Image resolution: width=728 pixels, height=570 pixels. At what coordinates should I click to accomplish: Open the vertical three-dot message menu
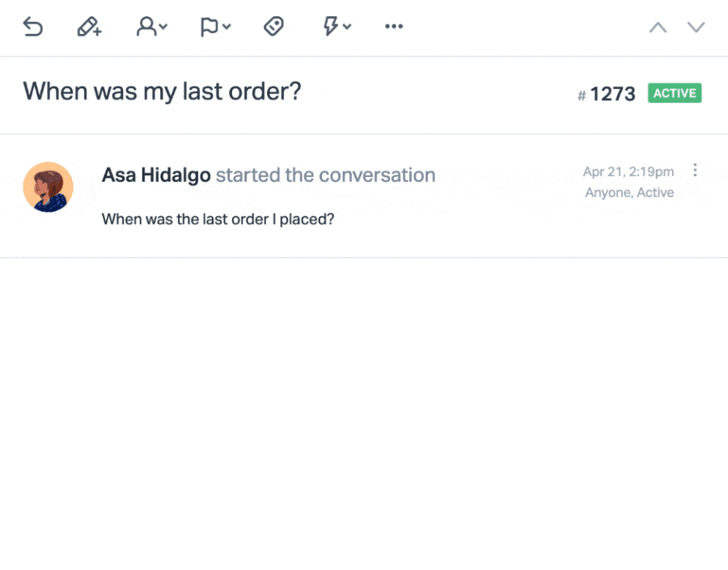point(695,171)
